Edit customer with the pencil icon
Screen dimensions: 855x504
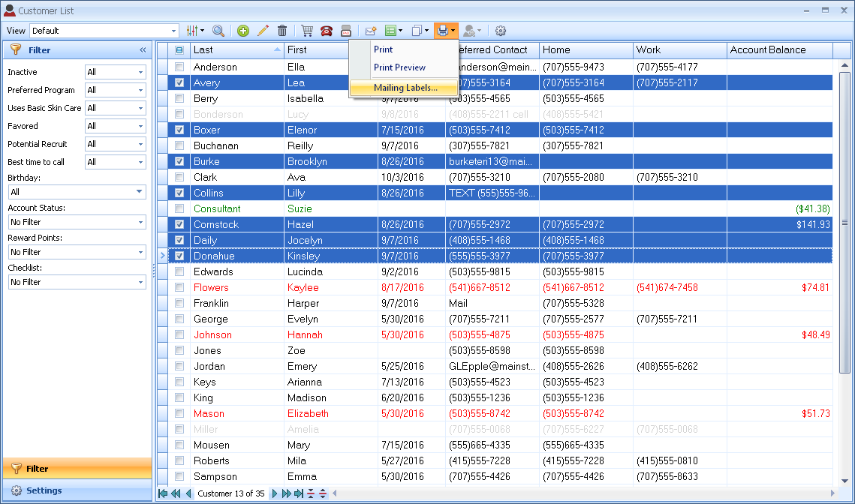pyautogui.click(x=263, y=31)
